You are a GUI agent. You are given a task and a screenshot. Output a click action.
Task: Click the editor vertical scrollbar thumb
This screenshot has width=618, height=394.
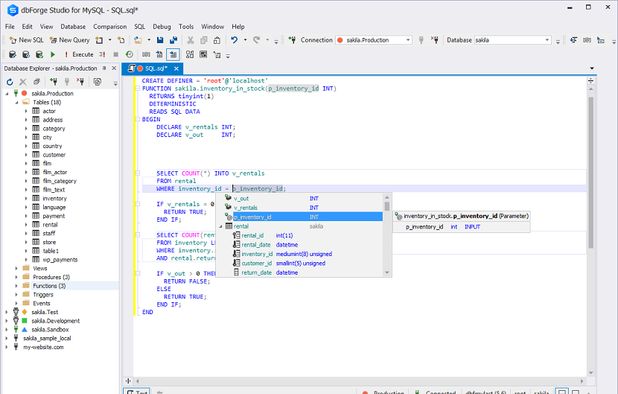click(x=591, y=173)
